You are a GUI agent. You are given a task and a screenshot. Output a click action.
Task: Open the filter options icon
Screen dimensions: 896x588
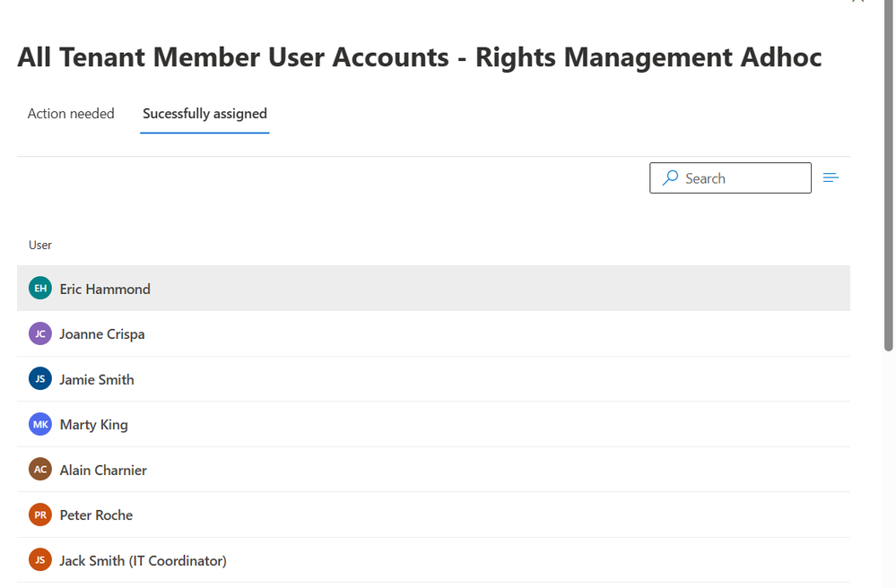tap(831, 177)
